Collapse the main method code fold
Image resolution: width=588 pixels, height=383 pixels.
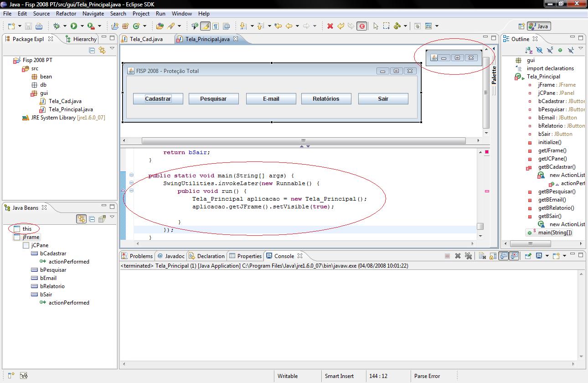click(x=131, y=175)
